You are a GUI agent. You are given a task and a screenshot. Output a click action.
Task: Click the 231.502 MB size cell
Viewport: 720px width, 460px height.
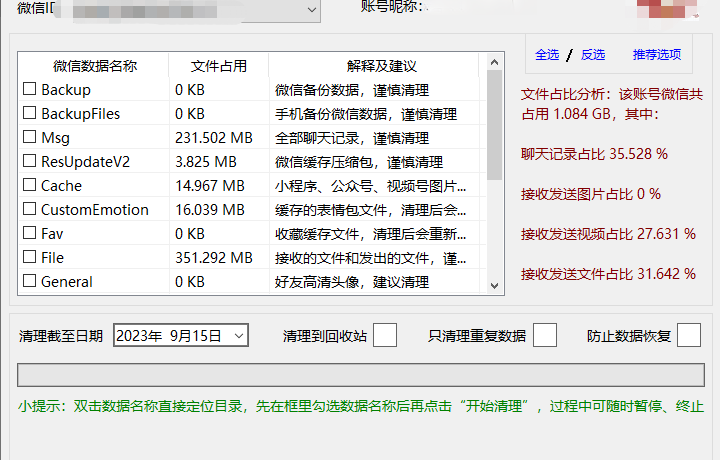[214, 138]
